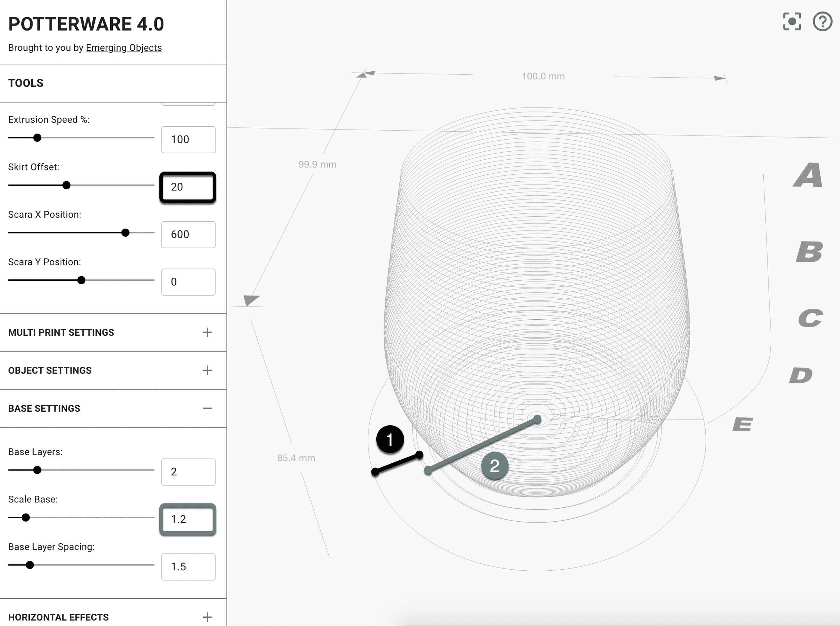The image size is (840, 626).
Task: Click the POTTERWARE 4.0 title
Action: (86, 24)
